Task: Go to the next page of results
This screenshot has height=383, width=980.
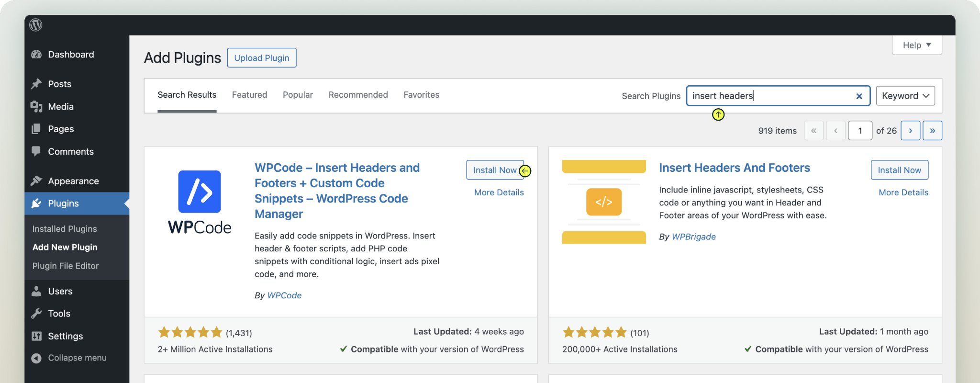Action: coord(910,131)
